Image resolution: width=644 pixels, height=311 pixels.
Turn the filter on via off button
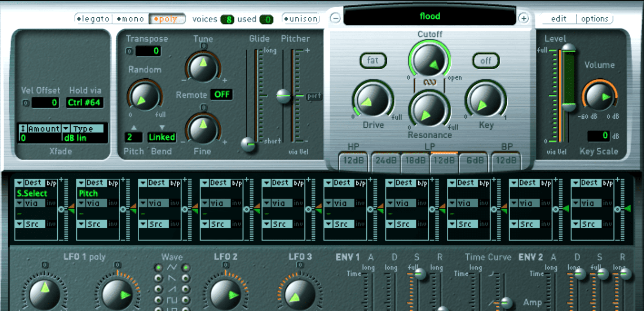click(x=486, y=61)
